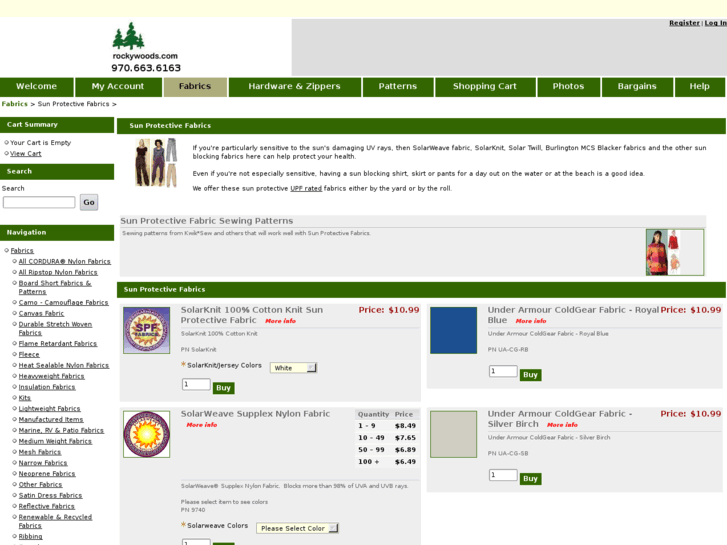Buy the ColdGear Royal Blue fabric
The width and height of the screenshot is (727, 545).
pyautogui.click(x=530, y=375)
